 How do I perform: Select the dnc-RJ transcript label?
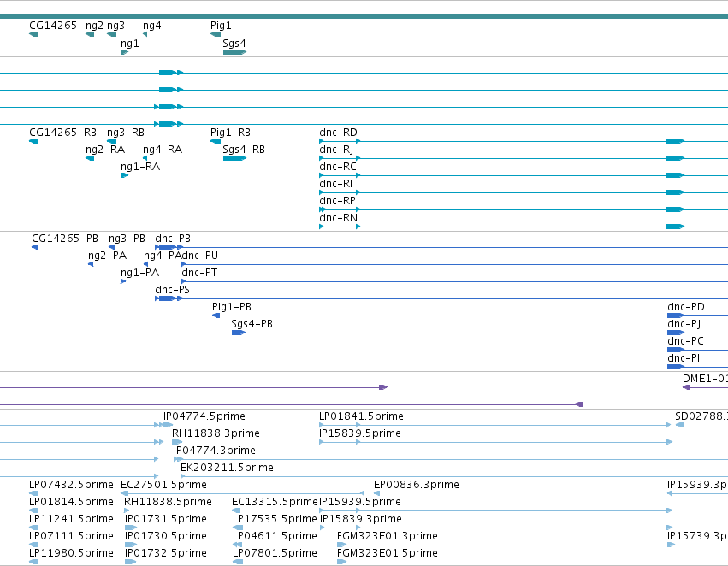(336, 150)
